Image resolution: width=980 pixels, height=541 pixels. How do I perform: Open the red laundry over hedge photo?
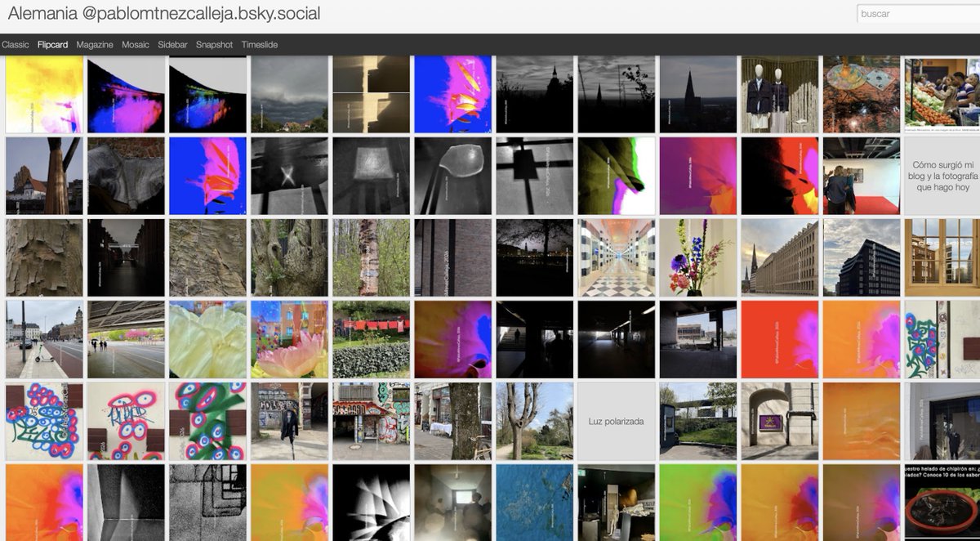click(x=372, y=339)
